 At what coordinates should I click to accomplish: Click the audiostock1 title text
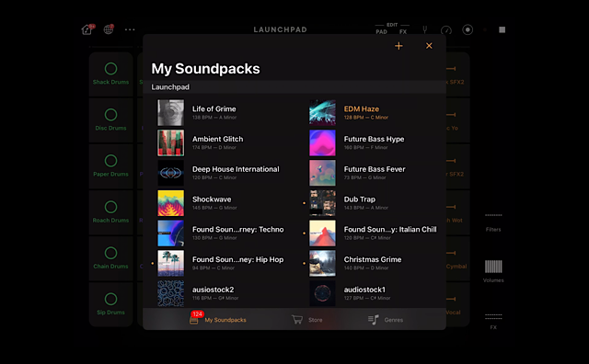click(364, 290)
